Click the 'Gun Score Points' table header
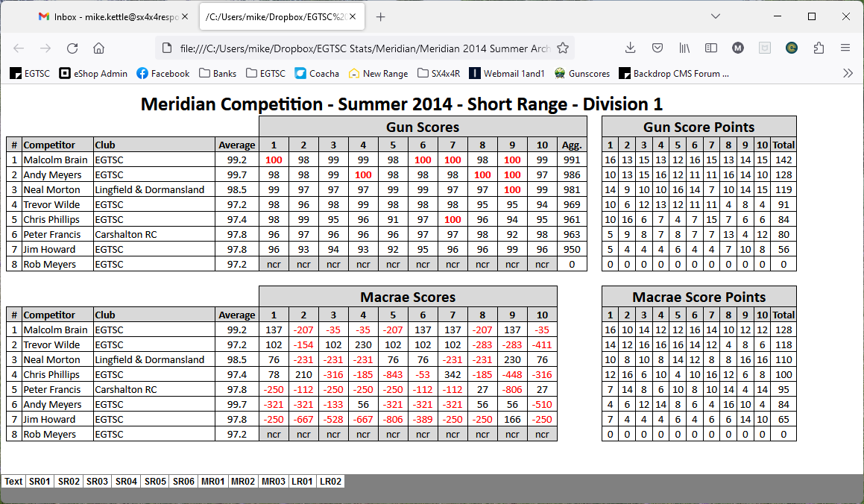 tap(699, 127)
